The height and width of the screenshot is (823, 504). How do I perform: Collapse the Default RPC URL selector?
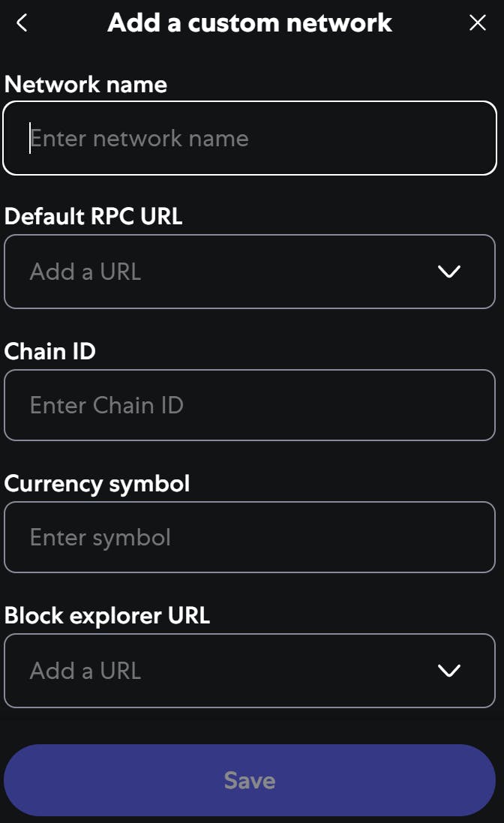tap(449, 272)
